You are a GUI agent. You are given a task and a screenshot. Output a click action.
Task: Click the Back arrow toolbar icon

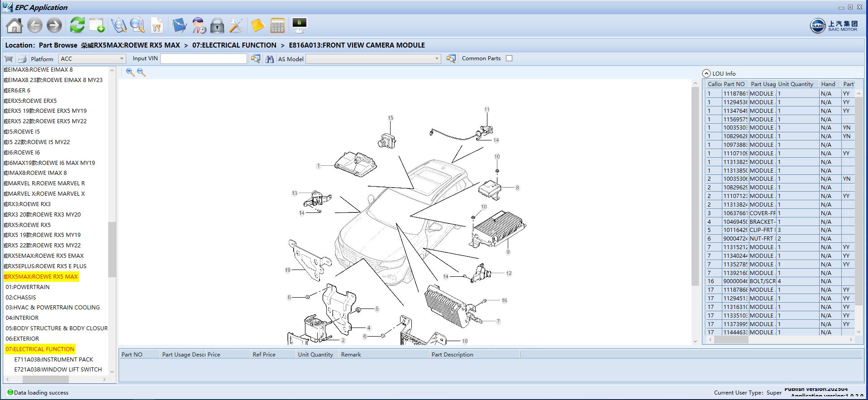tap(35, 25)
